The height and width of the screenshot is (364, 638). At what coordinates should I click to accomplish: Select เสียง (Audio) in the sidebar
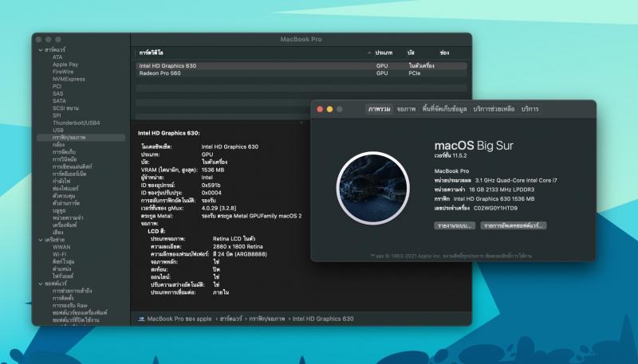click(57, 233)
